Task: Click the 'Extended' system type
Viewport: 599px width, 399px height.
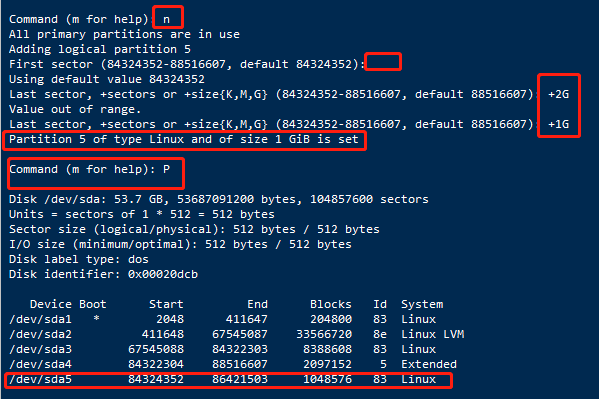Action: [x=429, y=364]
